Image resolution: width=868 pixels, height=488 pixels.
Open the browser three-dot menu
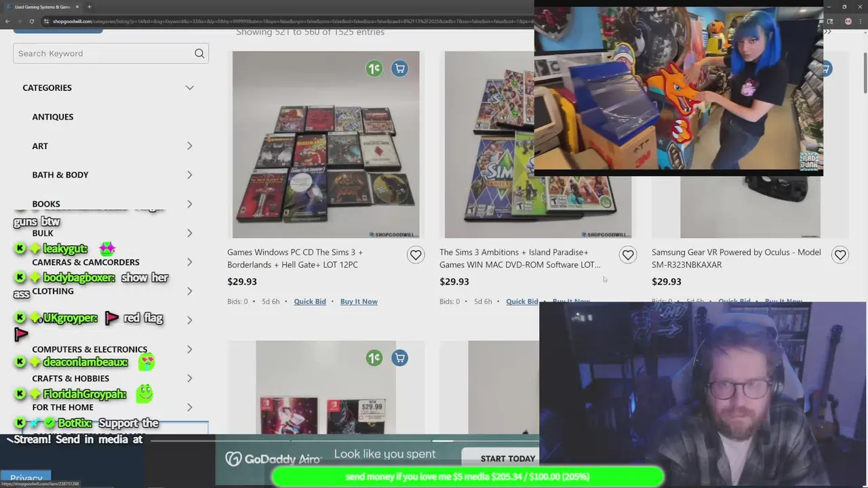pos(861,21)
